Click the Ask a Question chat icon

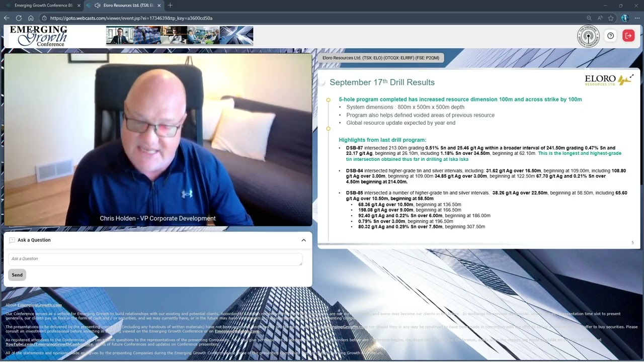[12, 240]
